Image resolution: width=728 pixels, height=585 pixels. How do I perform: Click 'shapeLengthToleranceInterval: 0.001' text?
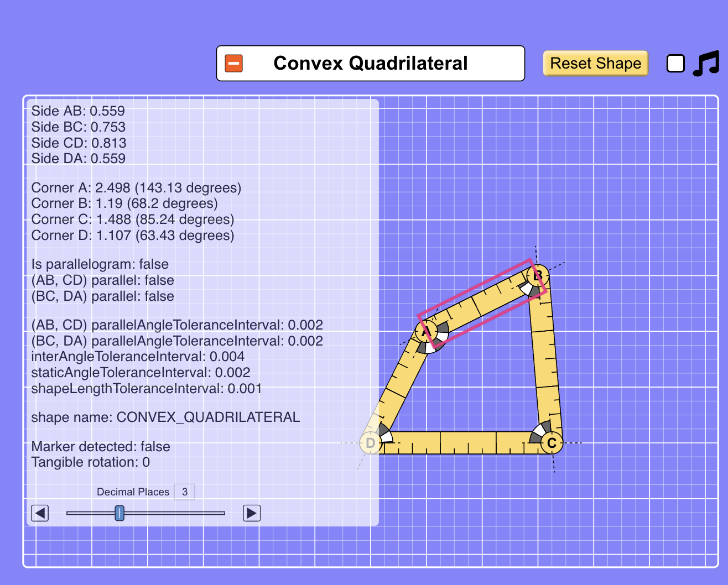tap(147, 389)
